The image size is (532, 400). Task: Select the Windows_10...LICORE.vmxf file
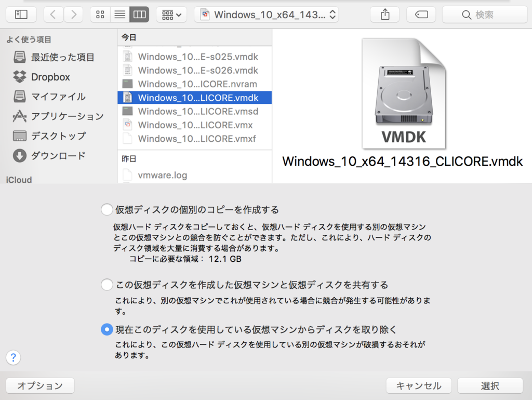pos(194,138)
